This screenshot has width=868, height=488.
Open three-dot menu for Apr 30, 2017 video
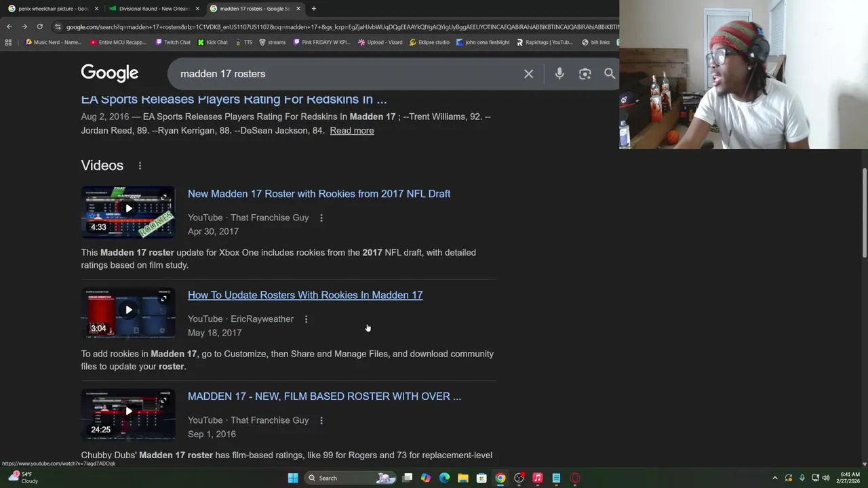[x=321, y=218]
